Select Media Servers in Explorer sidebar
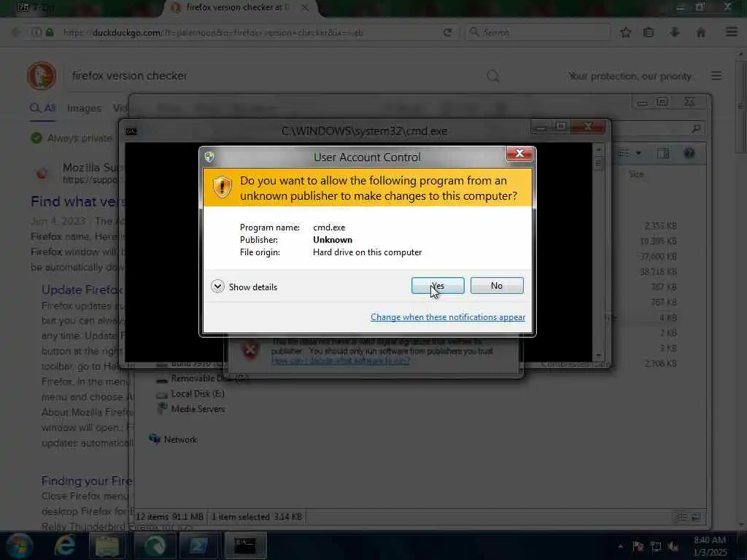The height and width of the screenshot is (560, 747). pos(197,409)
